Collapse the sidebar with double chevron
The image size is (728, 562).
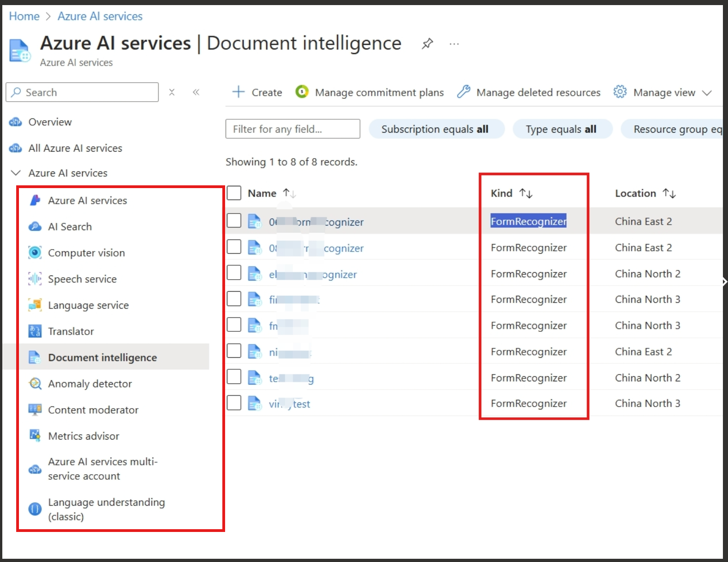pyautogui.click(x=196, y=92)
